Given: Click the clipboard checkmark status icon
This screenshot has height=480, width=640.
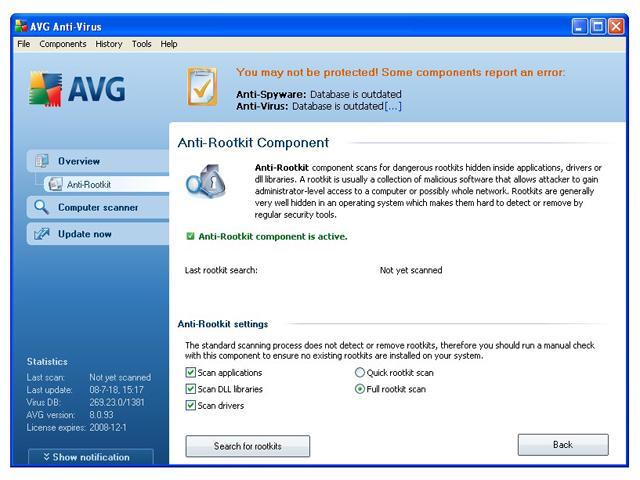Looking at the screenshot, I should (x=202, y=87).
